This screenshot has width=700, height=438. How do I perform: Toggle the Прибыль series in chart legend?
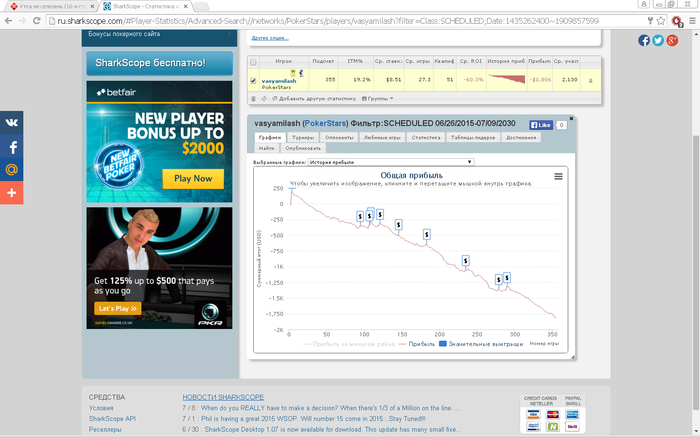coord(417,344)
